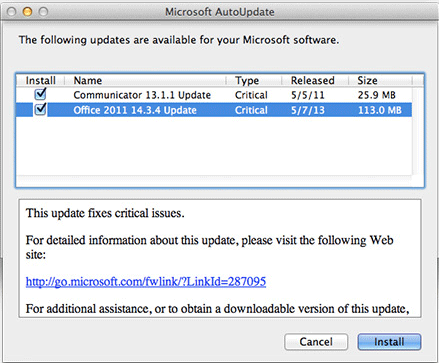Click the Install button

click(389, 342)
